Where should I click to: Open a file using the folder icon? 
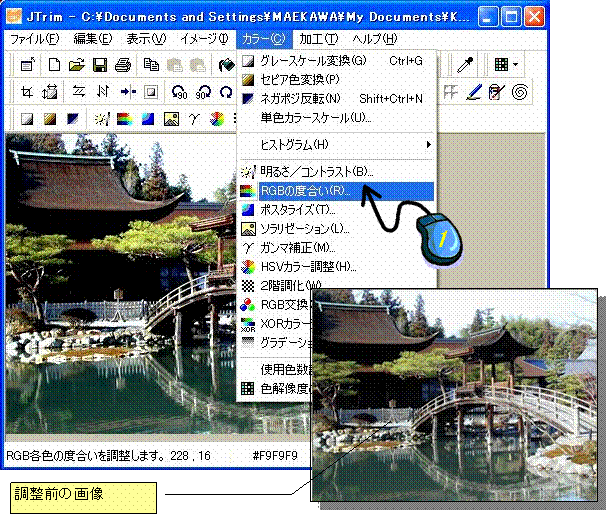tap(77, 65)
